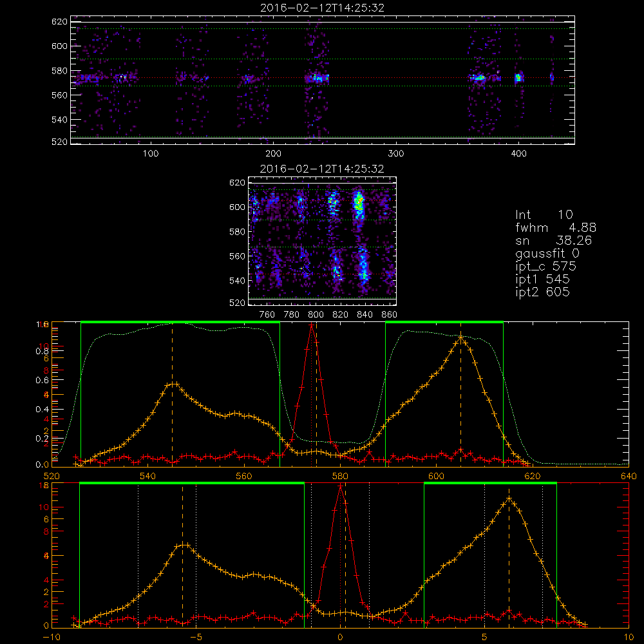Screen dimensions: 644x644
Task: Click x-axis label 10 on lower profile plot
Action: (629, 638)
